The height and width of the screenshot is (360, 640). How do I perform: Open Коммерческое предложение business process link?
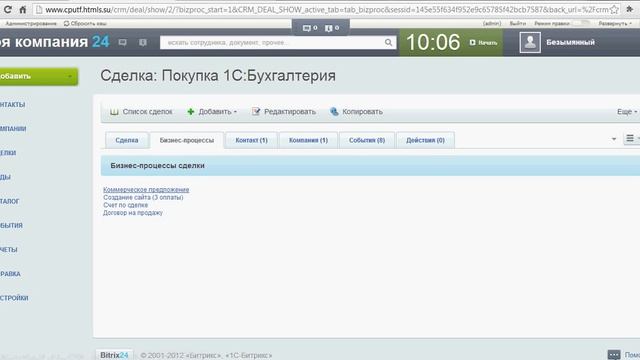[x=146, y=189]
